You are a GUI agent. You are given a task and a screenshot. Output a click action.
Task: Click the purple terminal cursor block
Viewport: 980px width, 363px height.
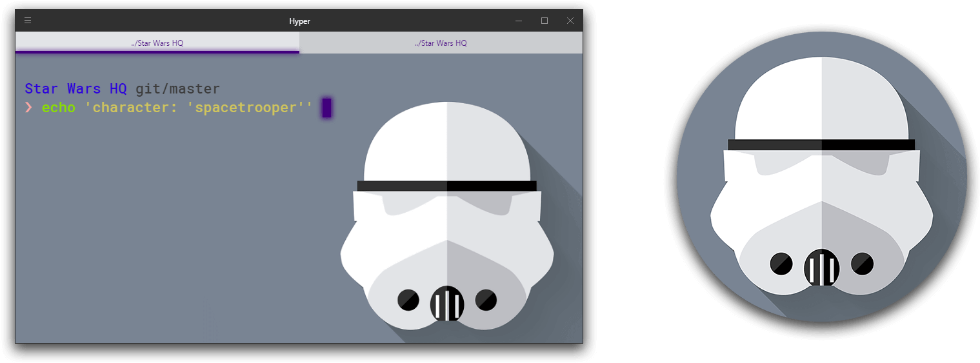(326, 108)
